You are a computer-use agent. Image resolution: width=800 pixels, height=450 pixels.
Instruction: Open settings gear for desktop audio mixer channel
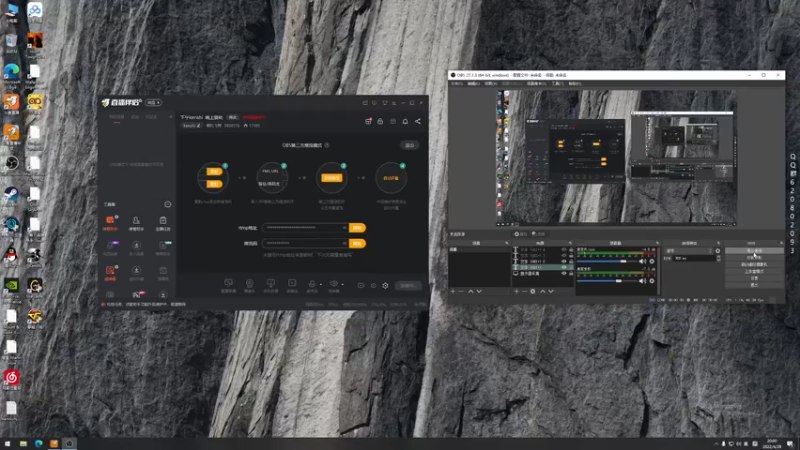click(652, 281)
